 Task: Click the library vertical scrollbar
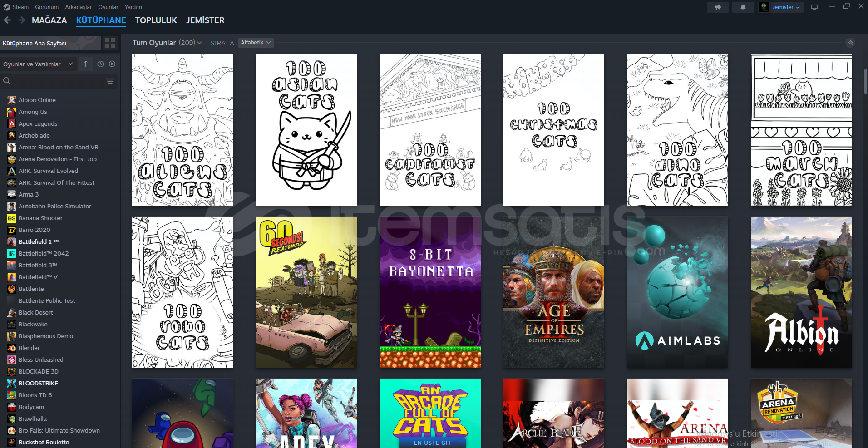click(866, 82)
